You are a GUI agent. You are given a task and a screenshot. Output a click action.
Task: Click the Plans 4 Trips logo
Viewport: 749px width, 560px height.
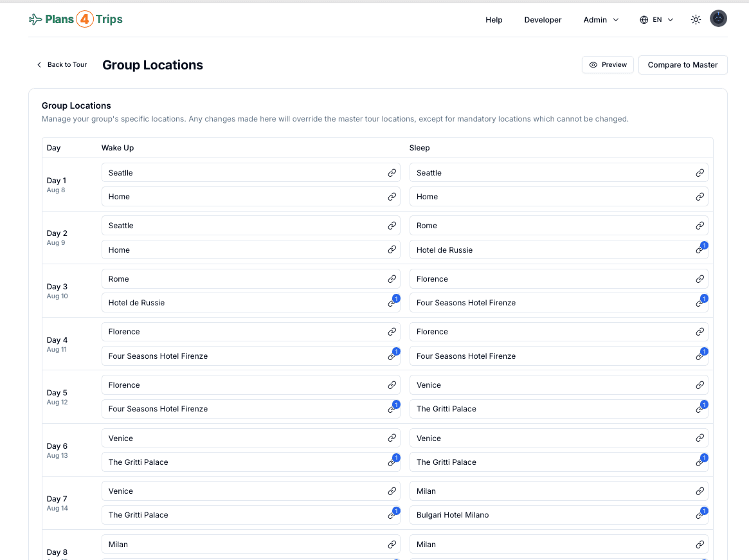(75, 19)
